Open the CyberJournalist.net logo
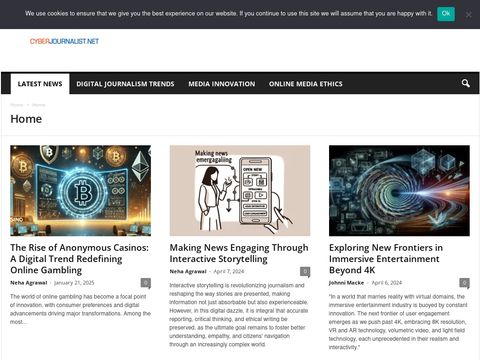This screenshot has height=360, width=480. (64, 41)
